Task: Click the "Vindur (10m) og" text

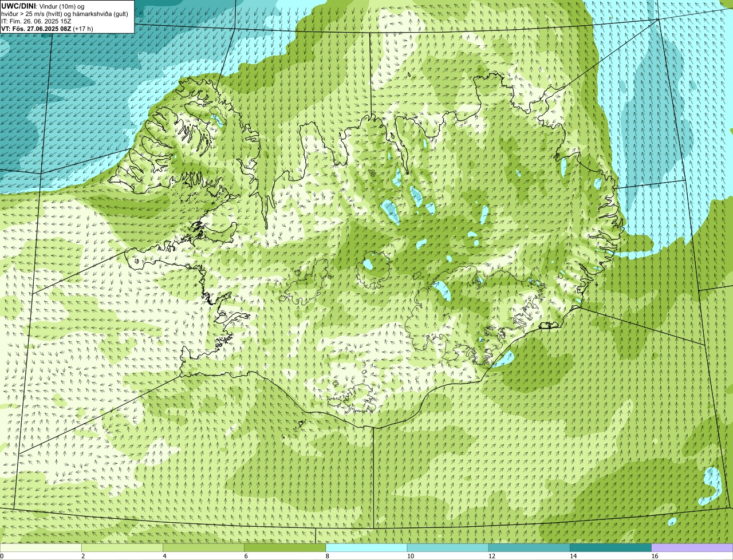Action: pyautogui.click(x=61, y=6)
